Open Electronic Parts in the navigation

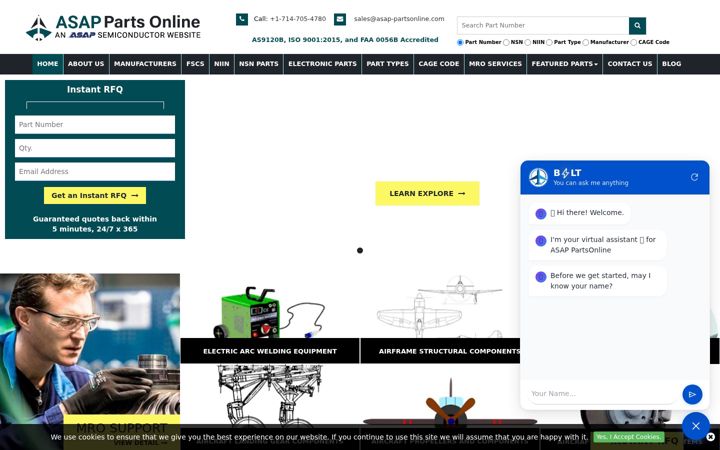click(x=322, y=64)
